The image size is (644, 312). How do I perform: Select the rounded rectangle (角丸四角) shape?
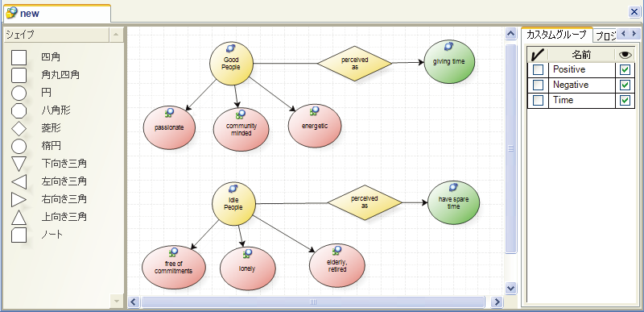tap(19, 75)
